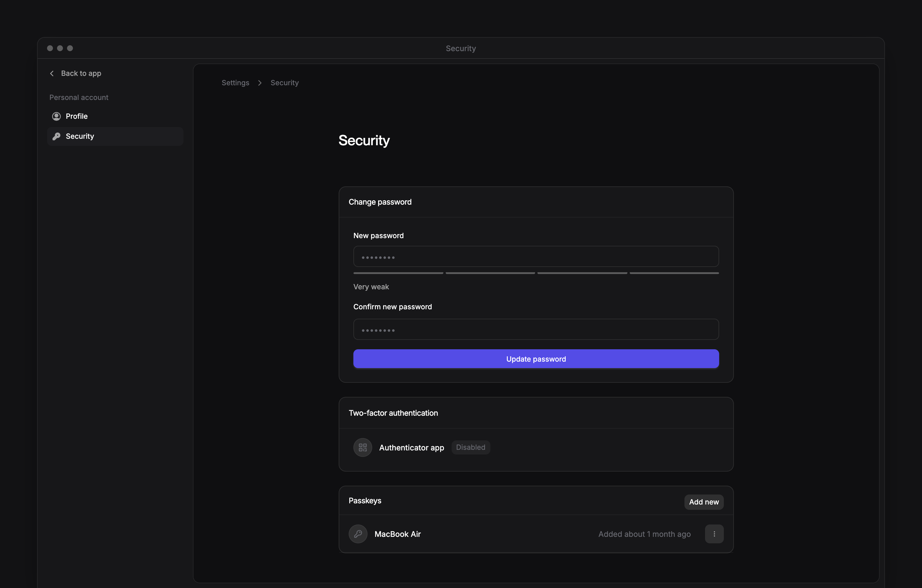
Task: Click the window title Security text
Action: [461, 48]
